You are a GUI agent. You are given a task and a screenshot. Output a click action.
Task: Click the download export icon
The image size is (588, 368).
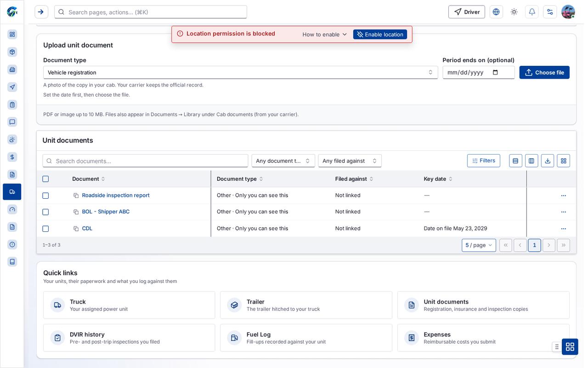[548, 161]
